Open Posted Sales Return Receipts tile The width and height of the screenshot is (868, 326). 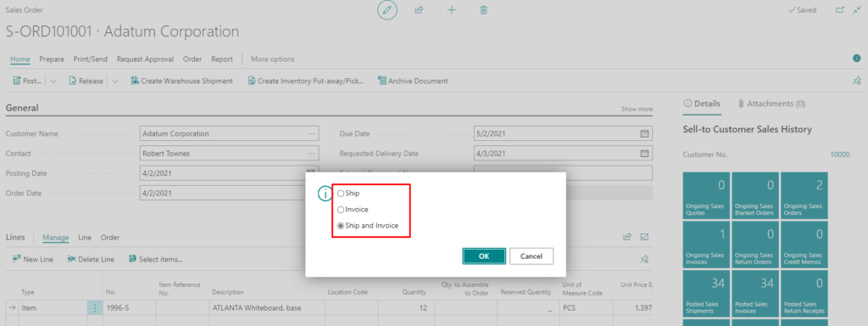[804, 294]
